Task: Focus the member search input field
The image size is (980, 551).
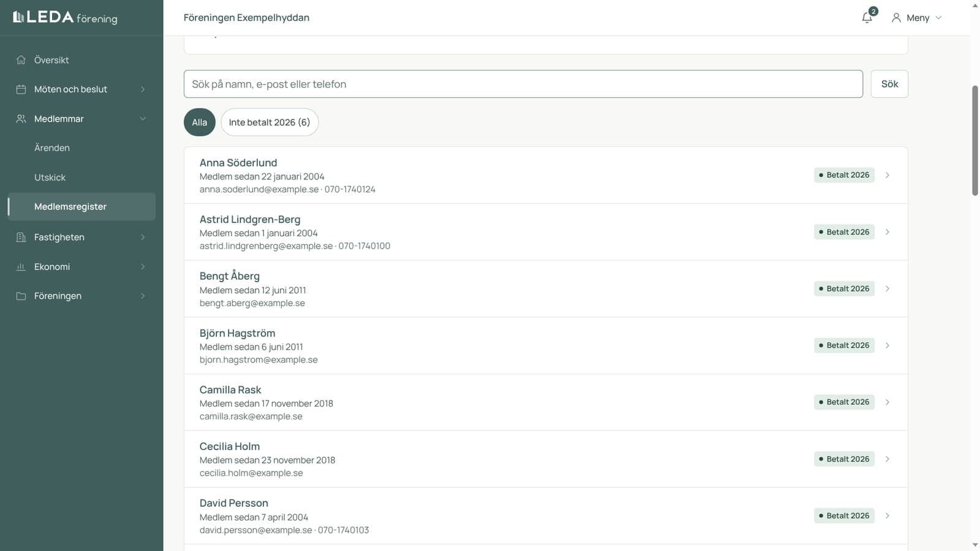Action: (523, 84)
